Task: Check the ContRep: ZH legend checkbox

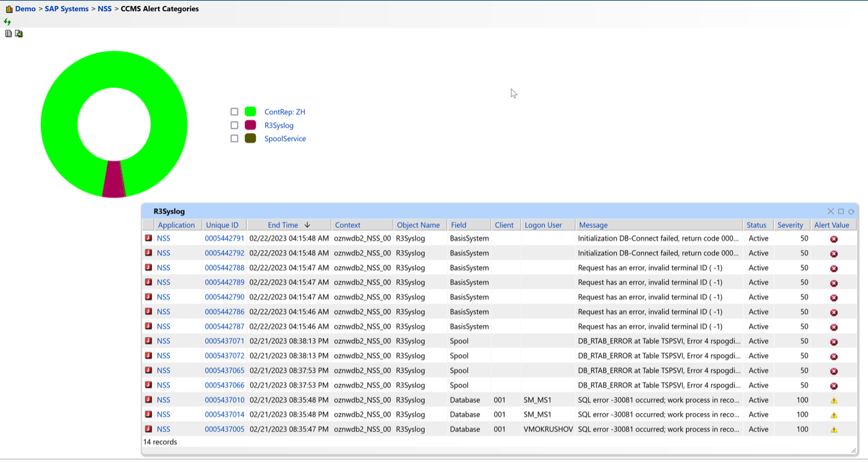Action: click(234, 111)
